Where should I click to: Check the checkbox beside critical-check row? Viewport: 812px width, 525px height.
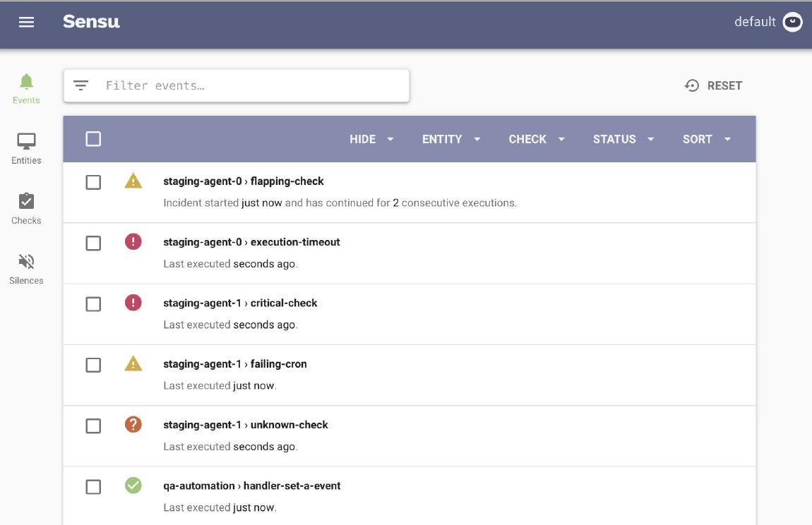92,303
